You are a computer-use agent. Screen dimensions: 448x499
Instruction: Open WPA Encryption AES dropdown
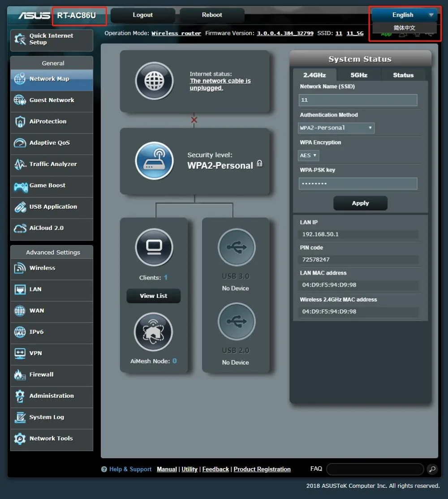308,155
